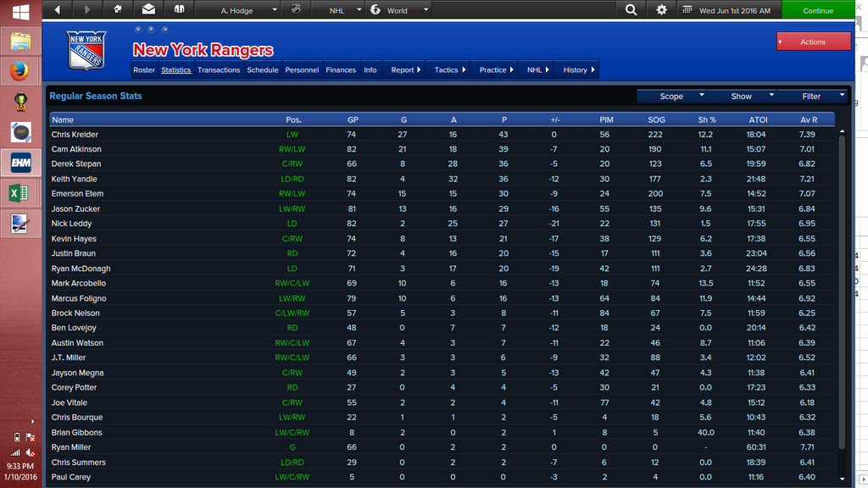Expand the History submenu
The image size is (868, 488).
tap(576, 69)
